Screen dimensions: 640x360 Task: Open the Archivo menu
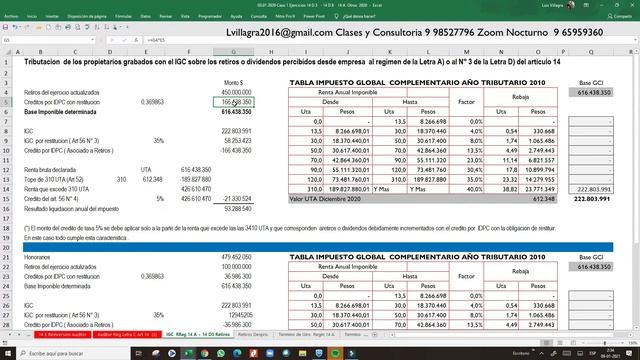(x=11, y=16)
